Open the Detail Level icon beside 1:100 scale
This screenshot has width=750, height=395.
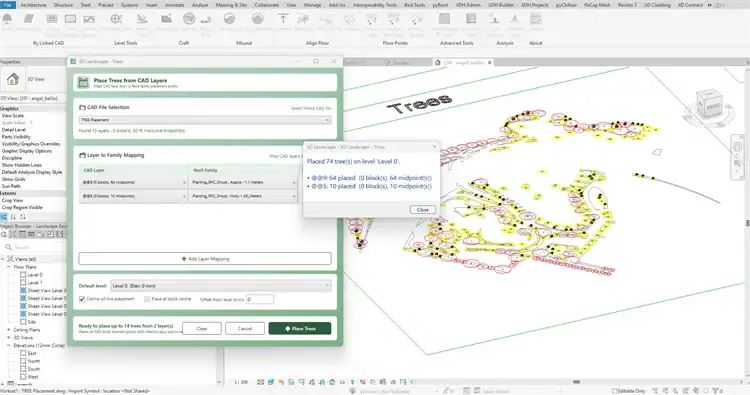point(261,382)
